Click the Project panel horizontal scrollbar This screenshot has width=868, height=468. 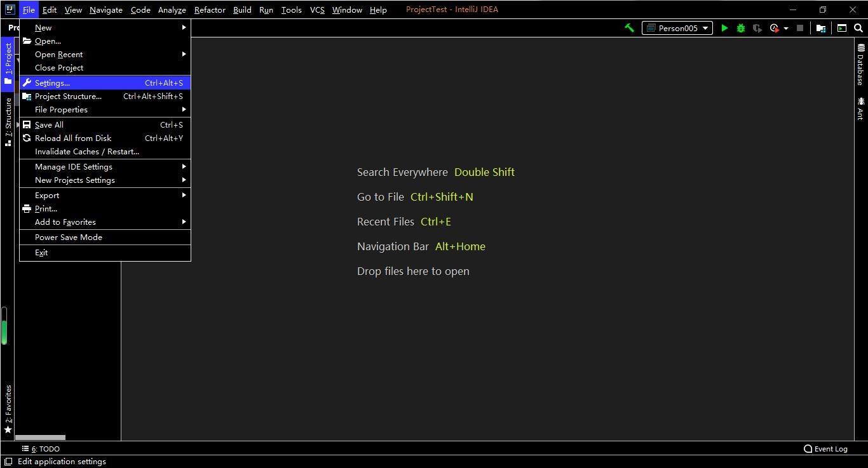[x=40, y=438]
